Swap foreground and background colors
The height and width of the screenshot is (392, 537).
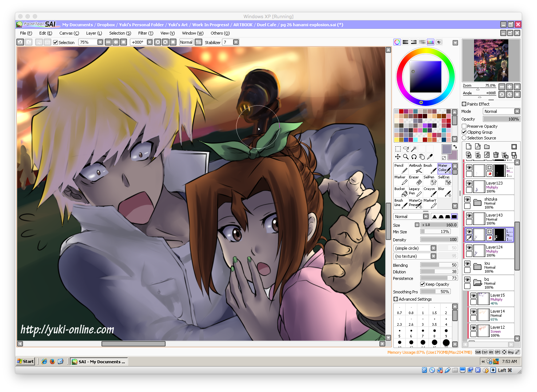[x=455, y=147]
